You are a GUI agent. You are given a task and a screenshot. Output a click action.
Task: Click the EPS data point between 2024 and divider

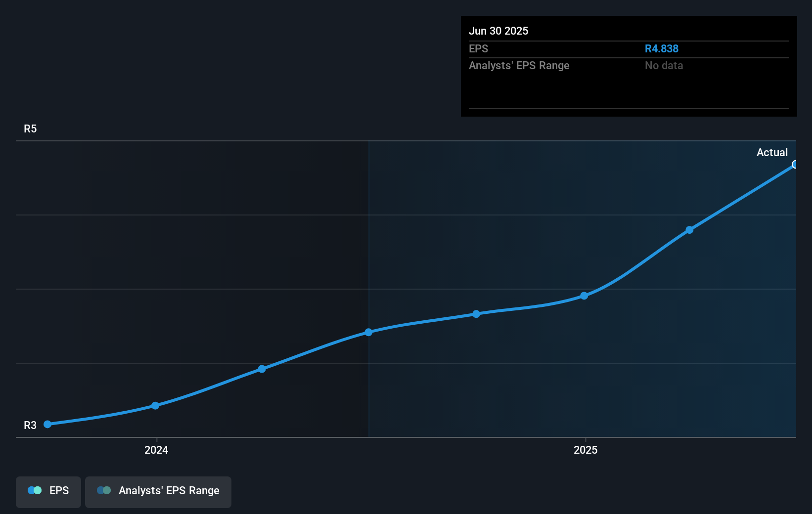point(262,369)
